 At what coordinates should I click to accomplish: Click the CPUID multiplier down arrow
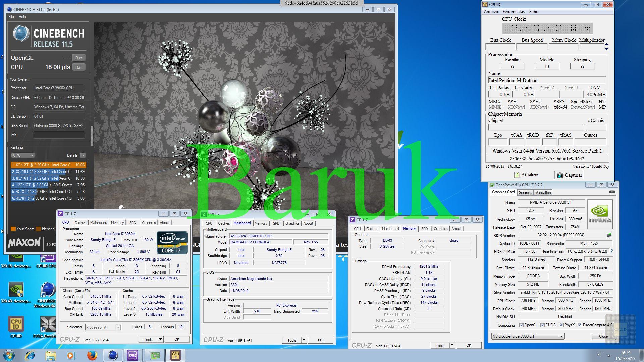[606, 49]
